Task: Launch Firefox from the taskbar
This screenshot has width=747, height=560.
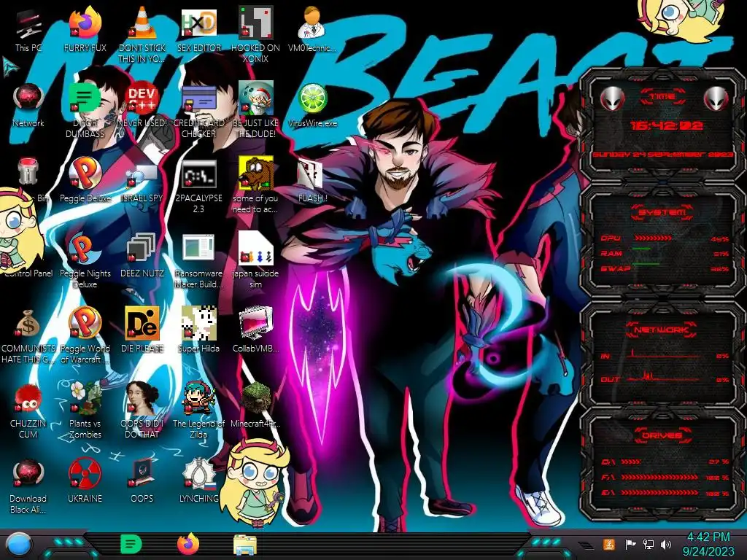Action: click(188, 544)
